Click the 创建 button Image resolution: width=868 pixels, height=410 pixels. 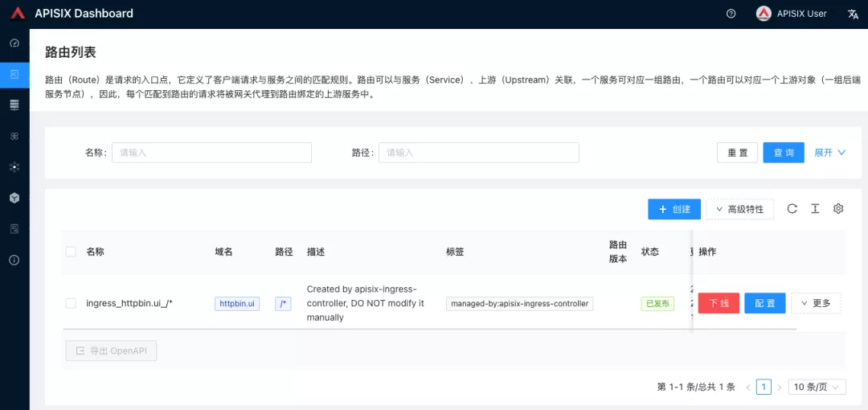(x=674, y=210)
